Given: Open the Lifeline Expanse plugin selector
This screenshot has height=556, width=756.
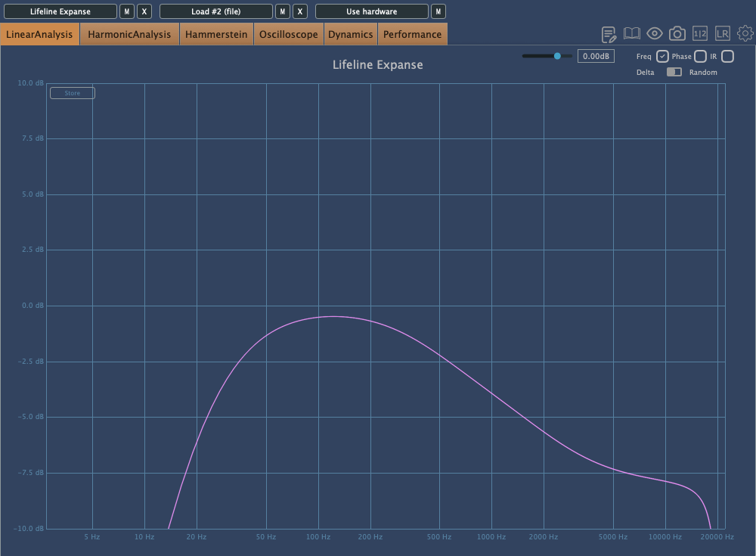Looking at the screenshot, I should coord(60,11).
